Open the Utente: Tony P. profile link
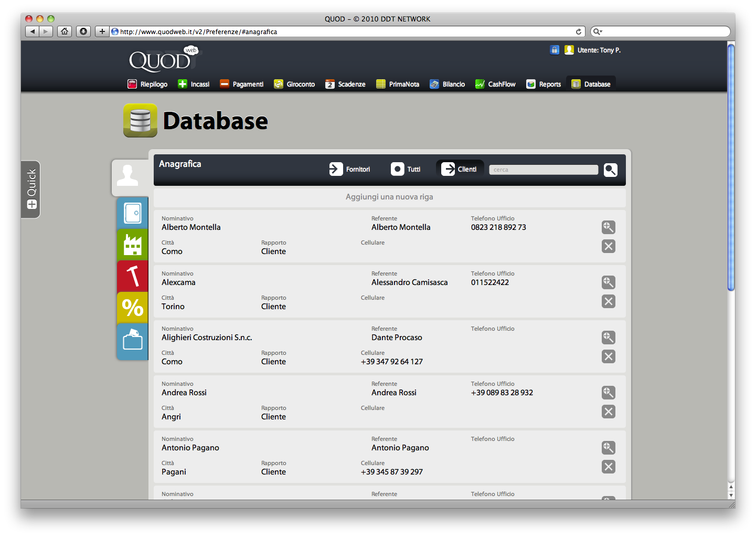This screenshot has height=537, width=756. 599,50
